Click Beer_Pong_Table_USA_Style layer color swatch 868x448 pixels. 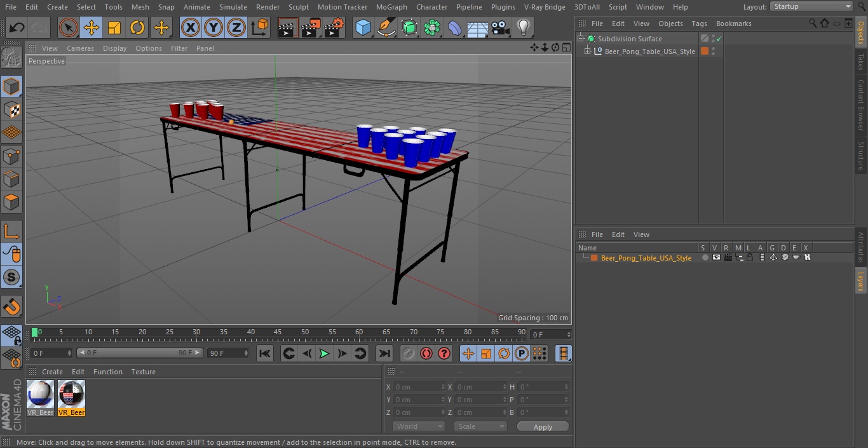pos(594,258)
